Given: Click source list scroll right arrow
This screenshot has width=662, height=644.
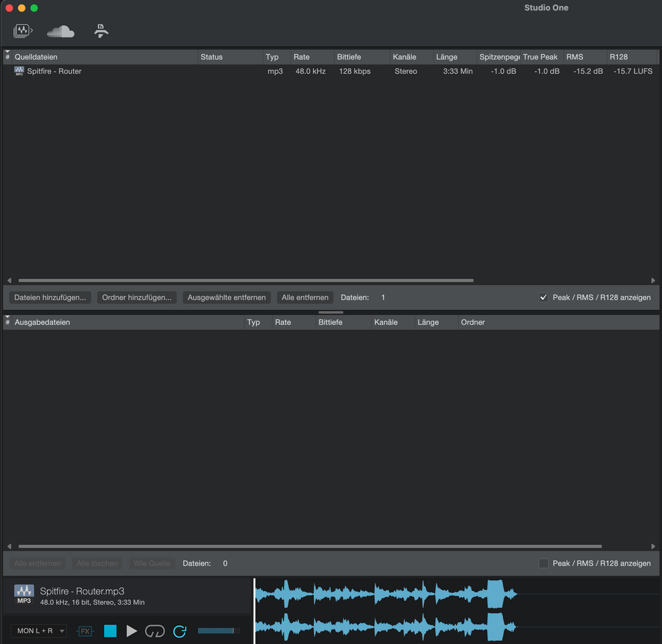Looking at the screenshot, I should pyautogui.click(x=653, y=280).
